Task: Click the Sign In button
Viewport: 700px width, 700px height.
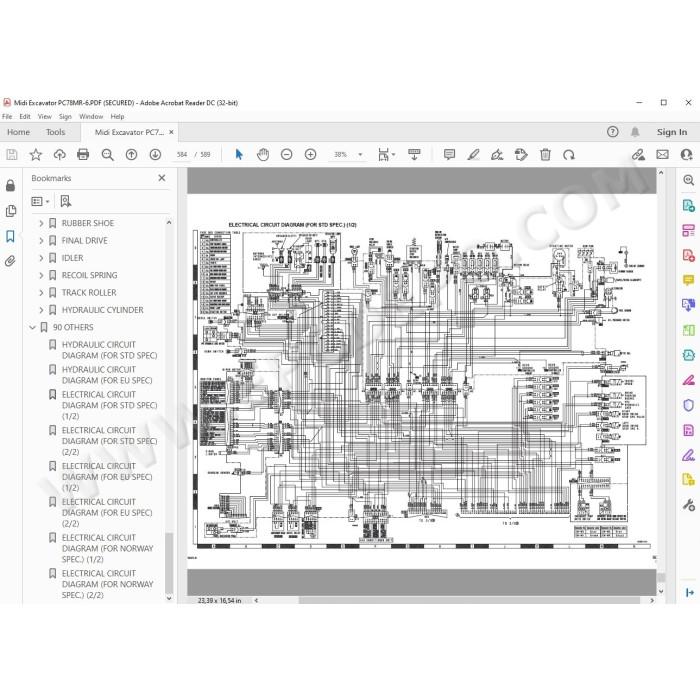Action: click(672, 132)
